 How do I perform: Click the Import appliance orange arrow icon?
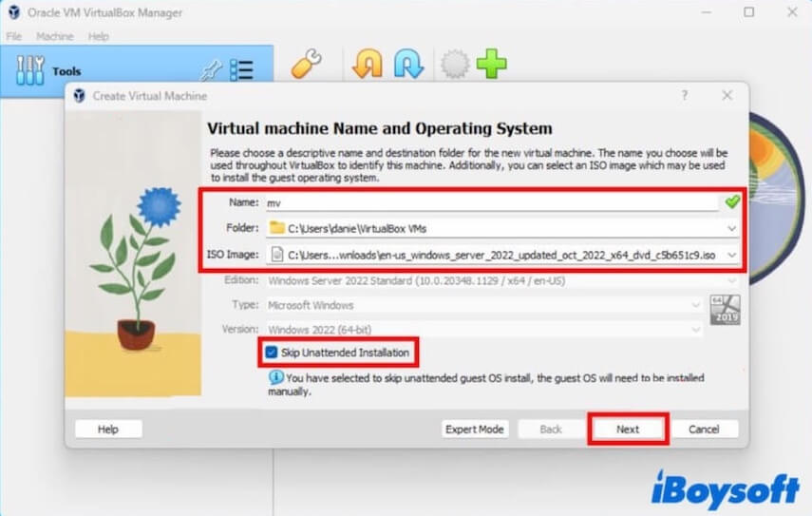coord(368,64)
